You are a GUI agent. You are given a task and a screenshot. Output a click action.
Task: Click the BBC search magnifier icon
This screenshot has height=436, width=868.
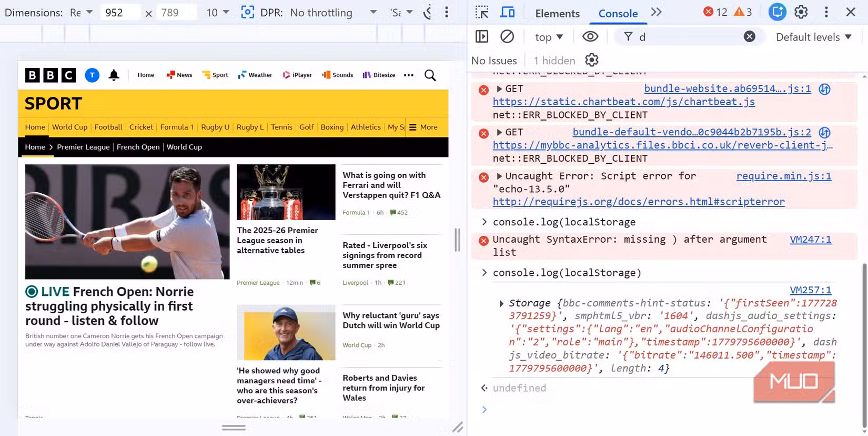pos(430,75)
